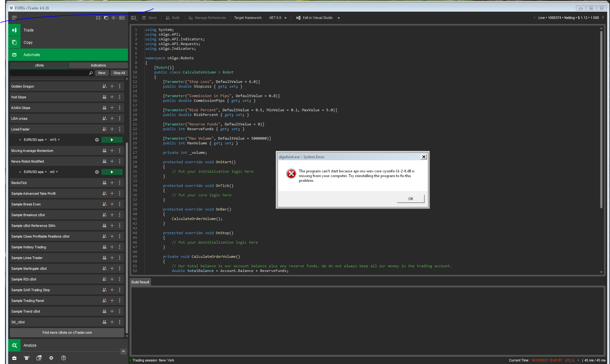
Task: Open the Trade section
Action: point(68,30)
